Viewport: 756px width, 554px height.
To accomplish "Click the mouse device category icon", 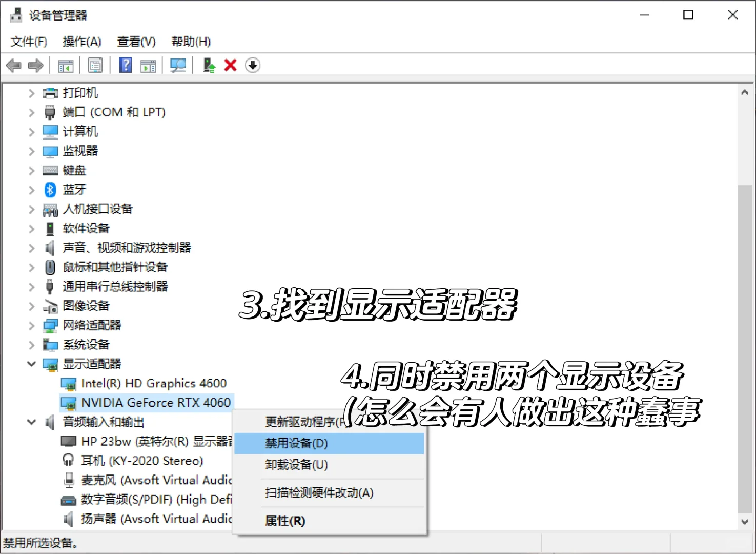I will click(x=50, y=267).
